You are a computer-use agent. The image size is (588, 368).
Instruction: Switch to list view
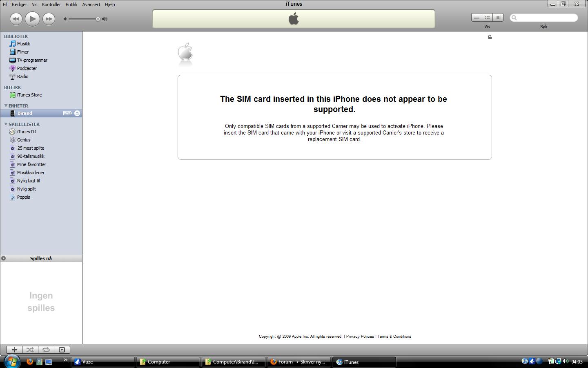click(477, 18)
